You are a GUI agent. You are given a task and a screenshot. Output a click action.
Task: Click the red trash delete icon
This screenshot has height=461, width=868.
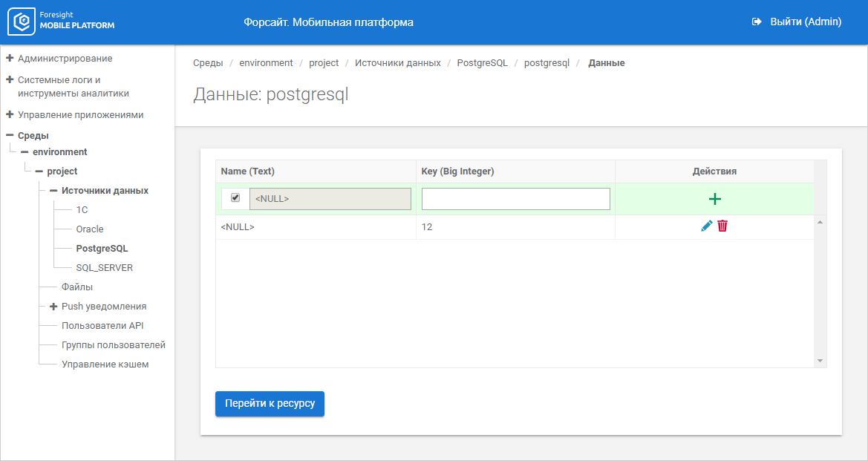pos(722,226)
